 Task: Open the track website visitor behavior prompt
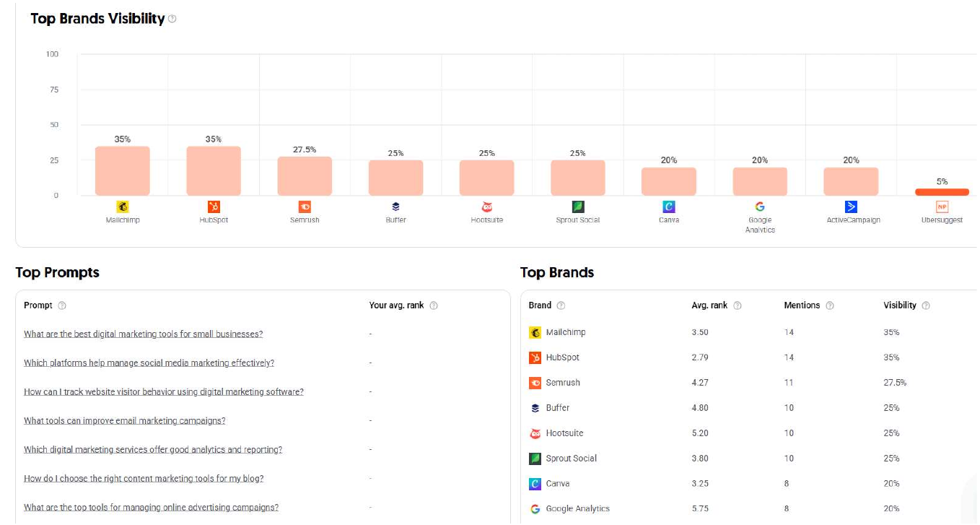pos(164,392)
